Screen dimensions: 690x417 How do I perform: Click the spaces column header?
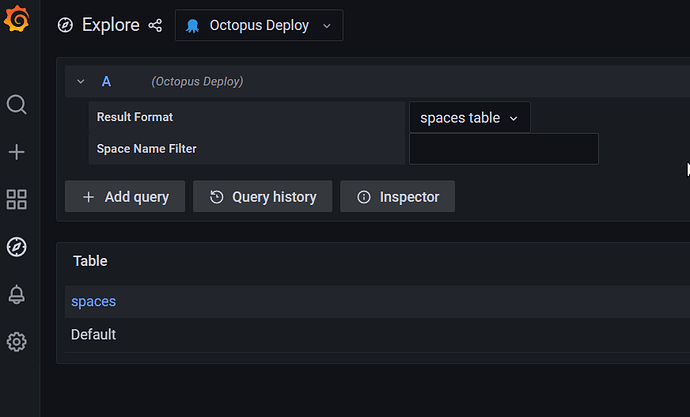pos(93,302)
